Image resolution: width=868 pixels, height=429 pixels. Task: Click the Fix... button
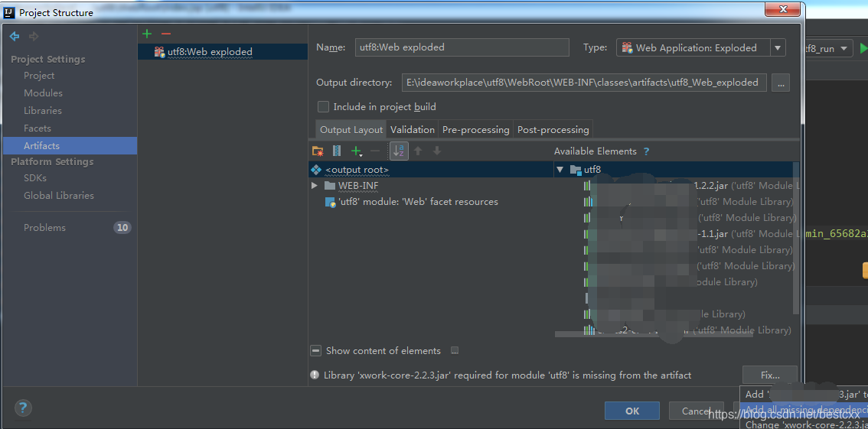click(770, 375)
